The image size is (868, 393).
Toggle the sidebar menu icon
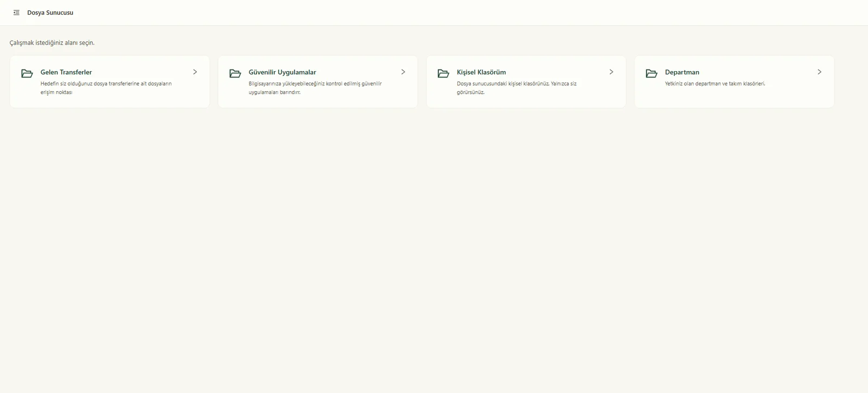(16, 12)
